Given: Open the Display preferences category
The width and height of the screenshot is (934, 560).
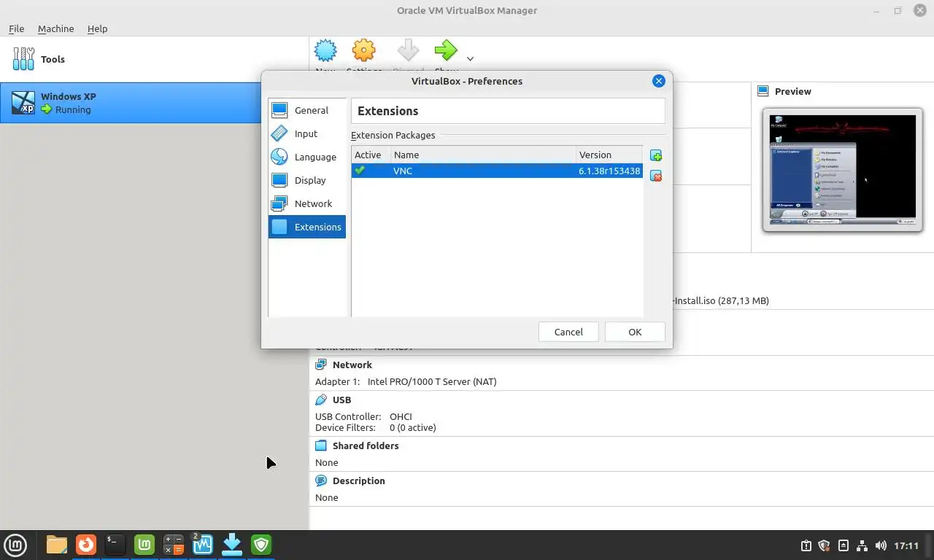Looking at the screenshot, I should click(x=307, y=180).
